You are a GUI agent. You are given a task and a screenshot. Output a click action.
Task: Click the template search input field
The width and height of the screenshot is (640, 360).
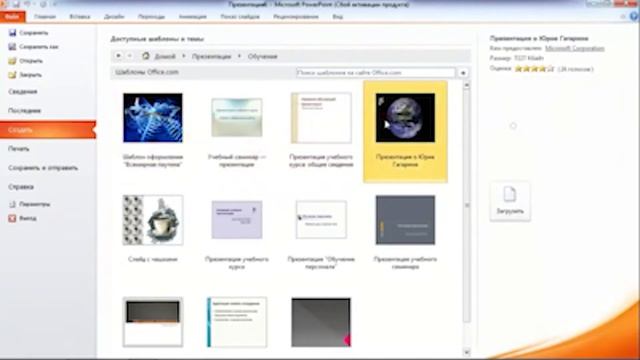click(376, 73)
